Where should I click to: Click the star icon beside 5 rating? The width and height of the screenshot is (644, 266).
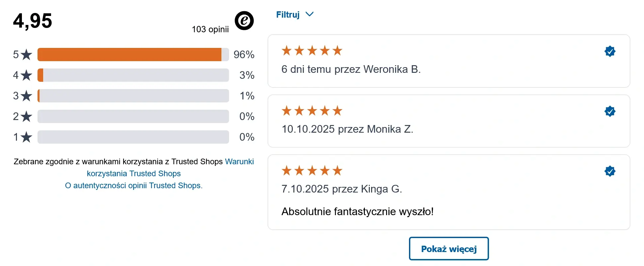[x=26, y=55]
